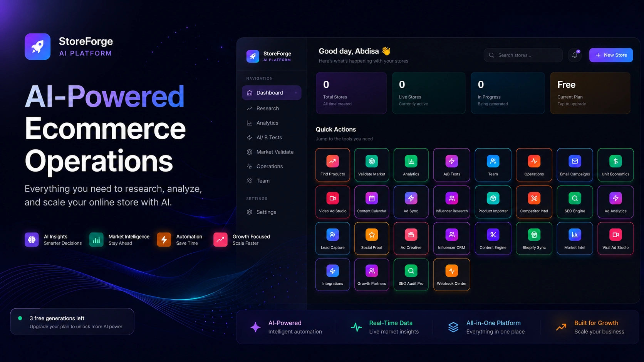Screen dimensions: 644x362
Task: Open the Influencer CRM tool
Action: pos(451,239)
